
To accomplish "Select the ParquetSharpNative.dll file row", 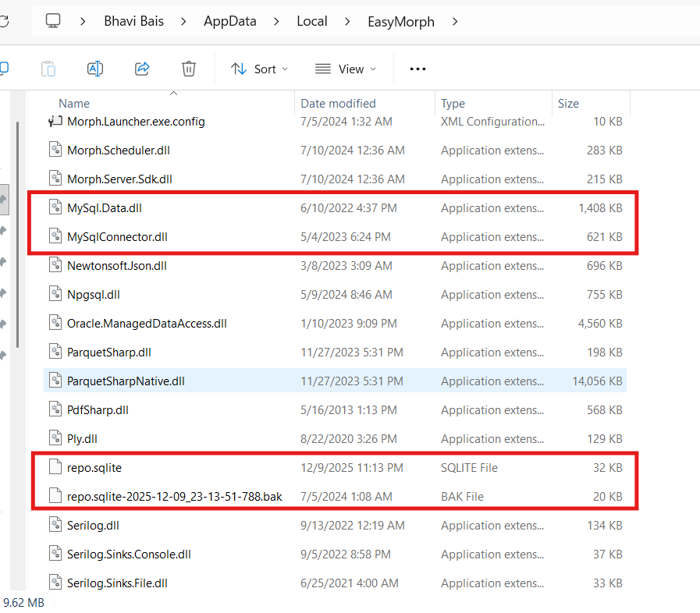I will [126, 381].
